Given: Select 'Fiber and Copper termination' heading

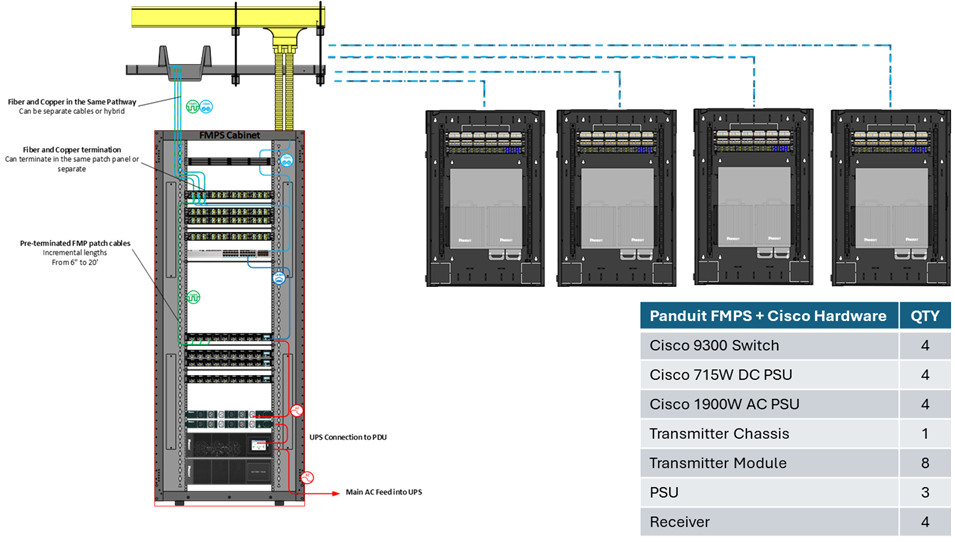Looking at the screenshot, I should pos(72,149).
